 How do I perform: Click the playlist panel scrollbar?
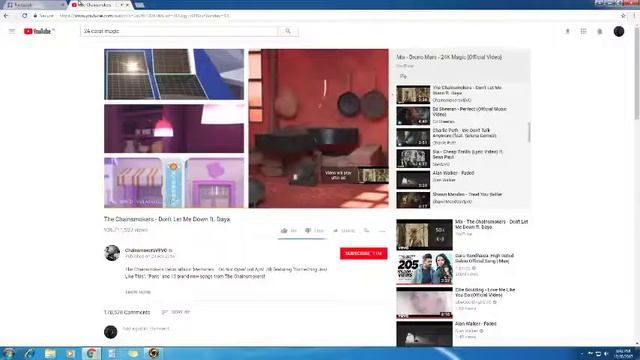(529, 132)
